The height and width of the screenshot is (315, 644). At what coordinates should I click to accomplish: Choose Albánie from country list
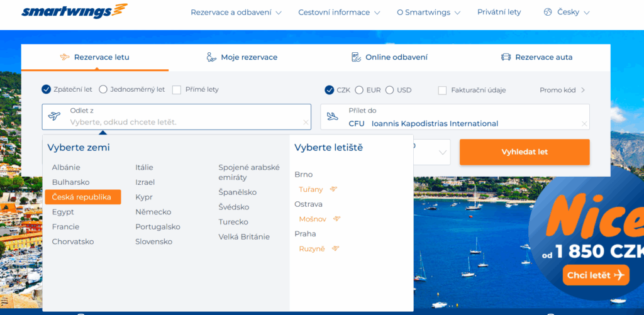(x=66, y=167)
